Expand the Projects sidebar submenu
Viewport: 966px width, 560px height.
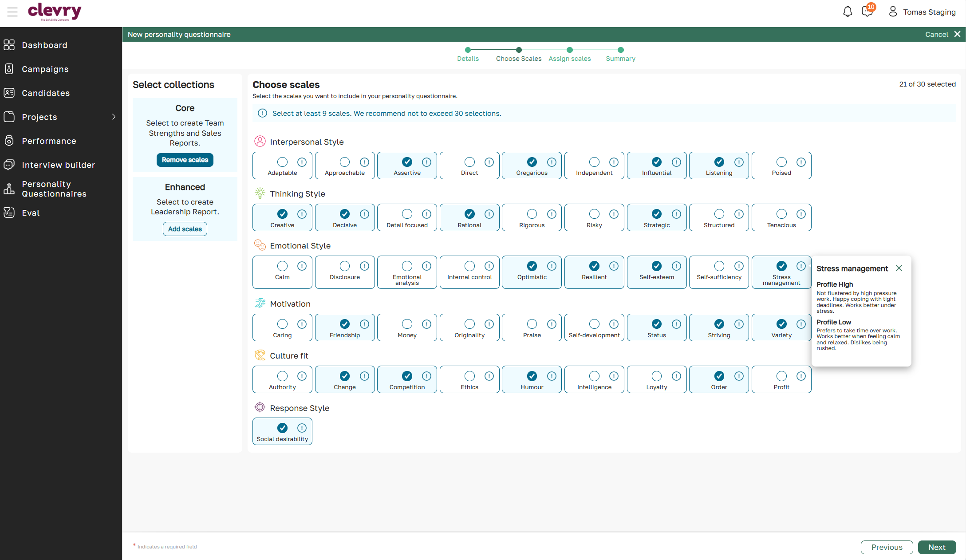pyautogui.click(x=114, y=117)
